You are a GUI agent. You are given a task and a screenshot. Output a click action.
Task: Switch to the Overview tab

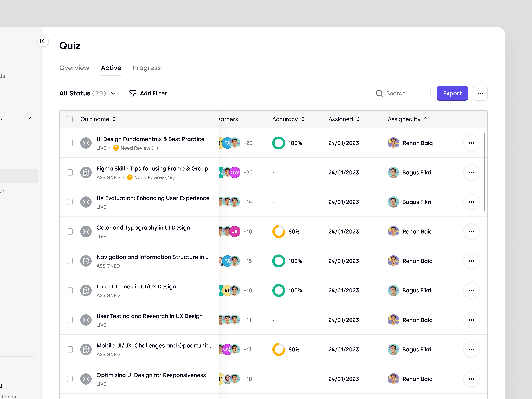[74, 68]
